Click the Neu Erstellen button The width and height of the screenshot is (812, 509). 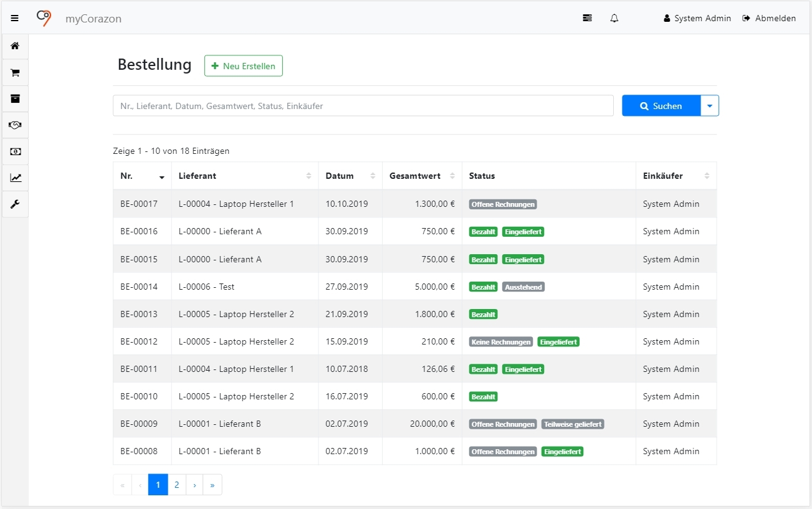pyautogui.click(x=243, y=66)
